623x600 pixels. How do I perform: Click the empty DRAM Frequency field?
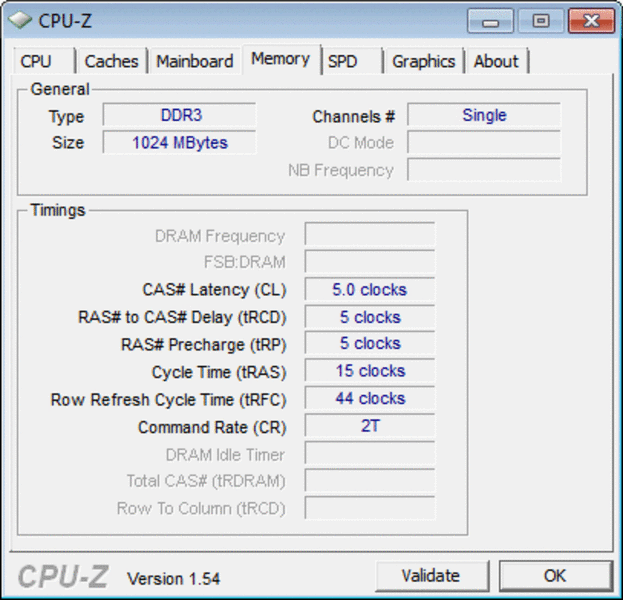370,234
